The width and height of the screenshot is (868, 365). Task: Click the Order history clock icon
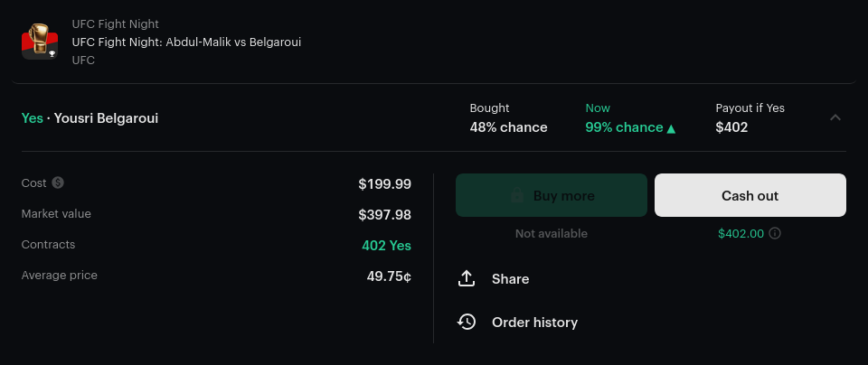467,322
